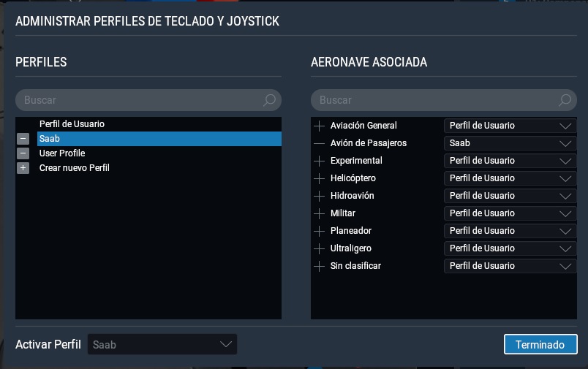Click the Militar label
The width and height of the screenshot is (588, 369).
pos(343,213)
